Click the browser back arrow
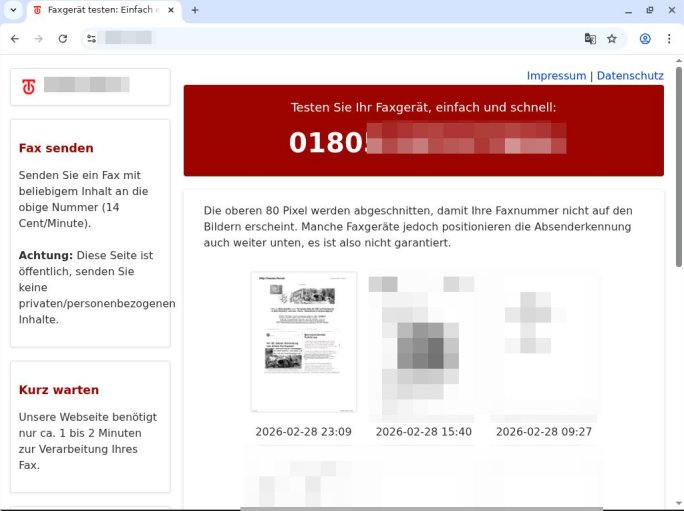This screenshot has width=684, height=511. pos(15,38)
